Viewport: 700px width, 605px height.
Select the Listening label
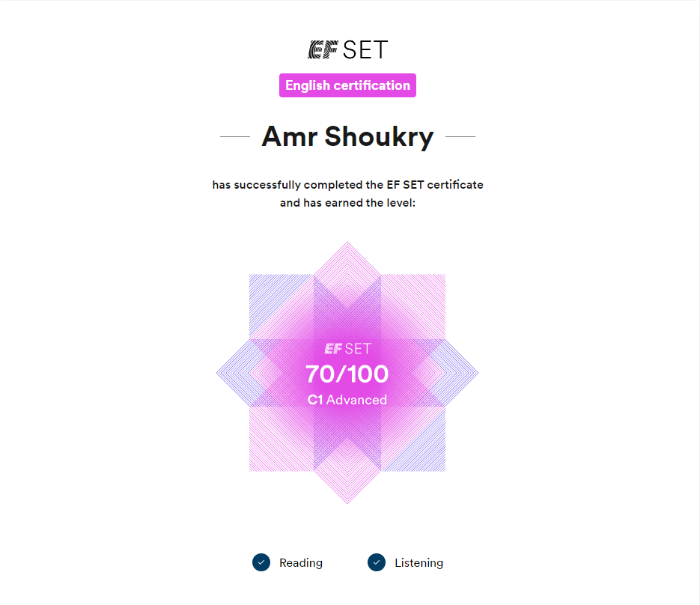tap(419, 562)
